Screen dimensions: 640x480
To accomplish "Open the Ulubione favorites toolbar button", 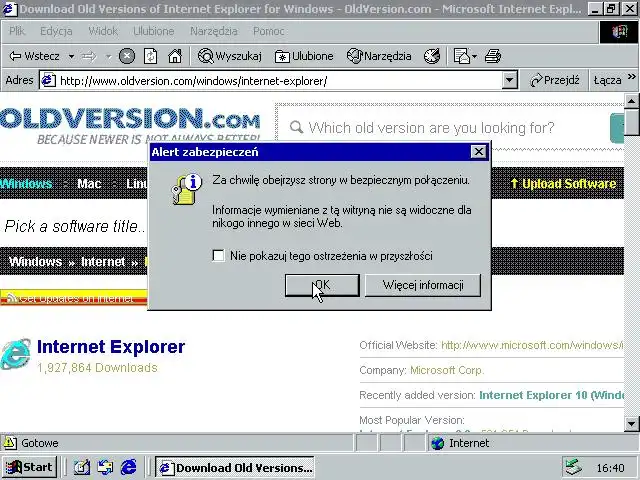I will click(304, 56).
